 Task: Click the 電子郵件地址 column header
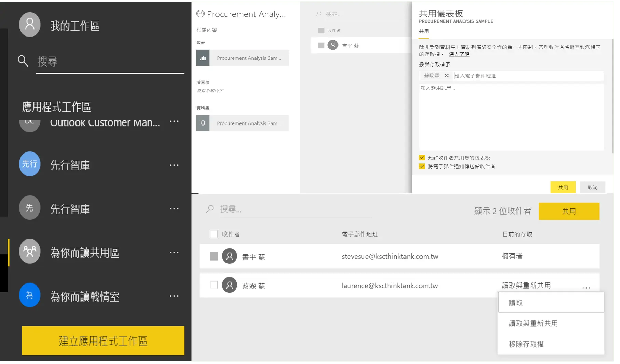[x=360, y=235]
